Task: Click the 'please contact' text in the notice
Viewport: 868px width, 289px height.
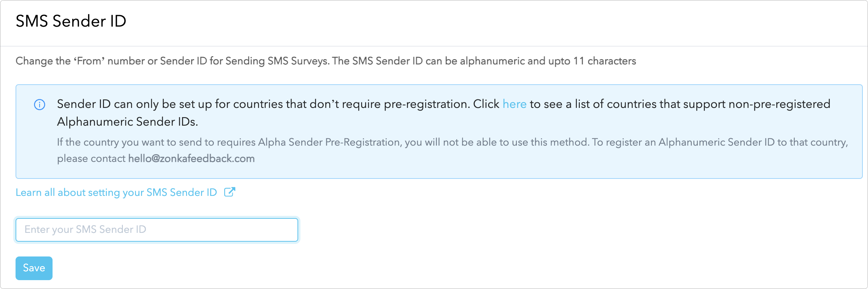Action: 91,159
